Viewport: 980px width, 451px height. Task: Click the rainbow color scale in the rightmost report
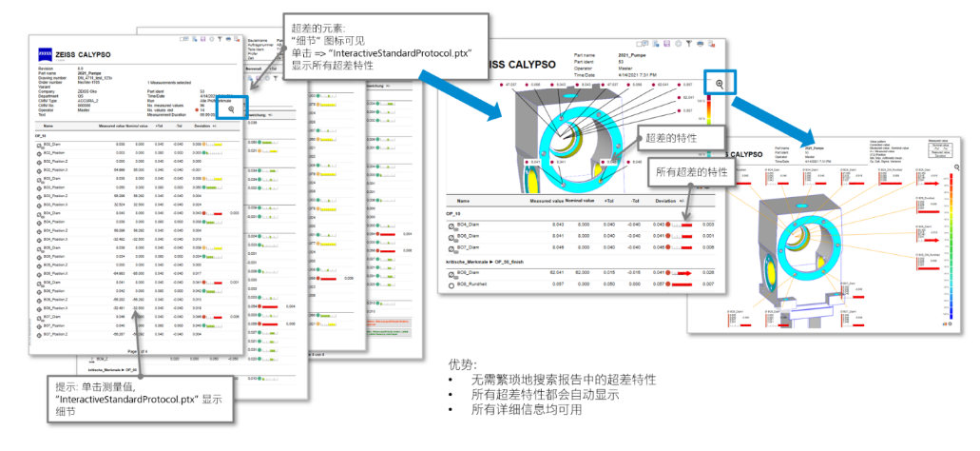pos(950,245)
